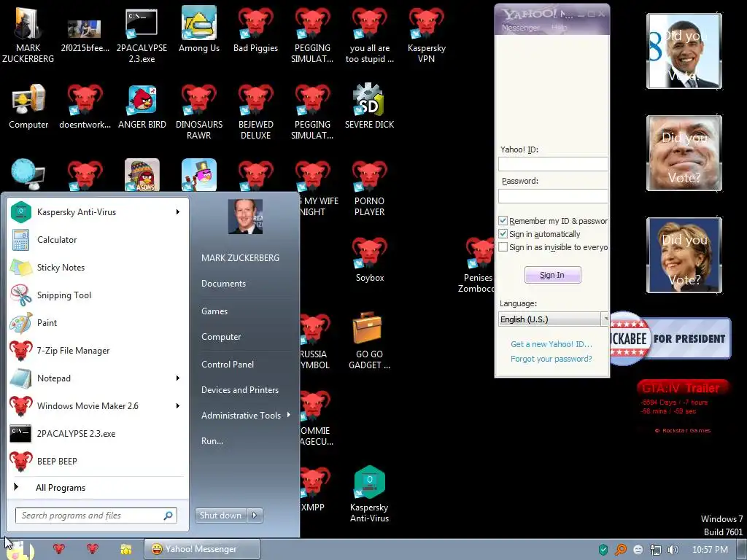The height and width of the screenshot is (560, 747).
Task: Uncheck Remember my ID & password
Action: [x=503, y=220]
